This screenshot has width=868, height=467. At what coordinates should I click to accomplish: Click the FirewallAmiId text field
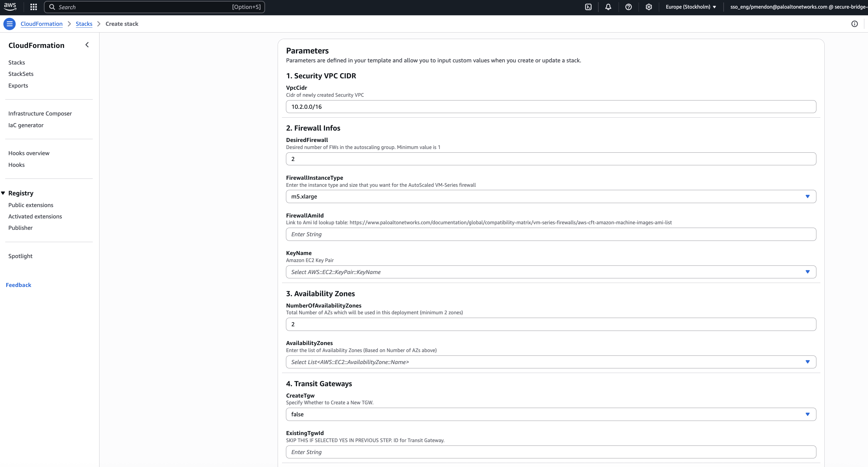click(551, 234)
